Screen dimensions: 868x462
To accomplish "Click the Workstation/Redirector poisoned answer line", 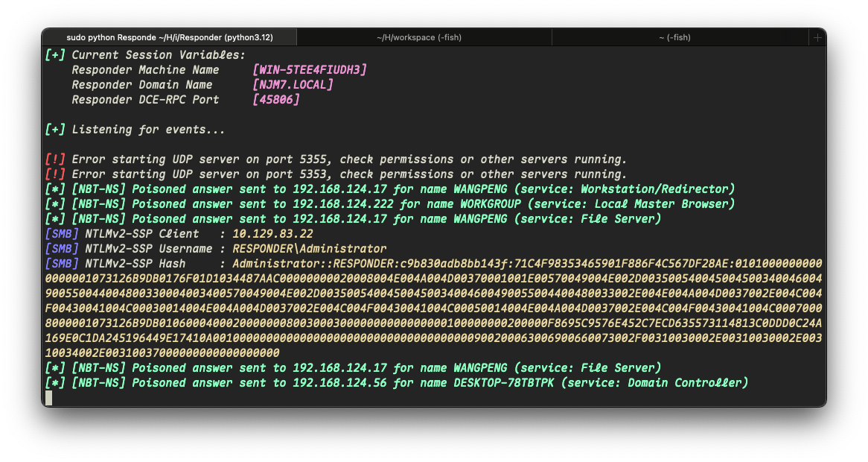I will (x=390, y=189).
